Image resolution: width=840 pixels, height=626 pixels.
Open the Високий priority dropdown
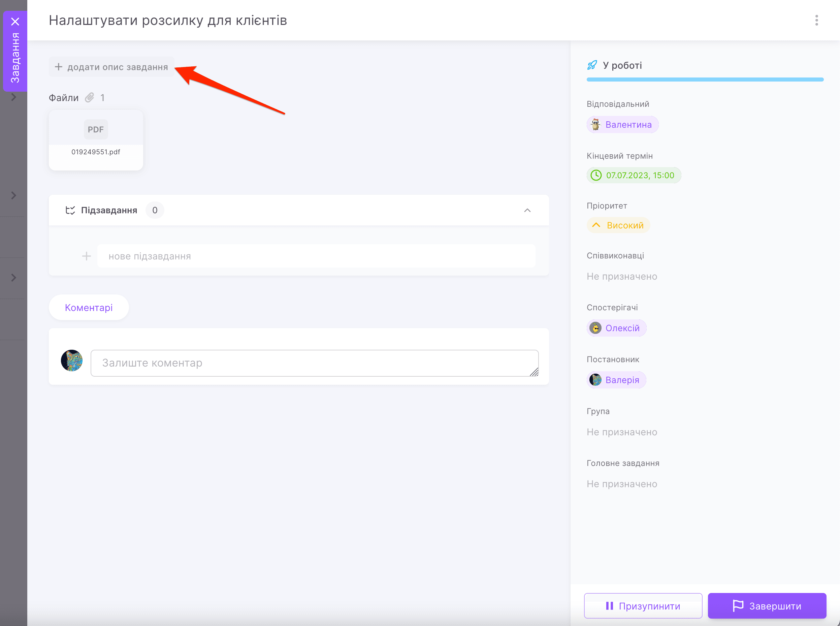point(618,225)
